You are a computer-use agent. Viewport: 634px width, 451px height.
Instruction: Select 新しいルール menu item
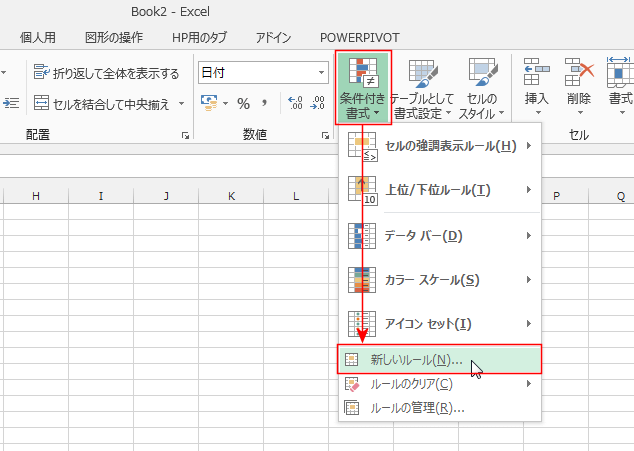click(x=440, y=359)
